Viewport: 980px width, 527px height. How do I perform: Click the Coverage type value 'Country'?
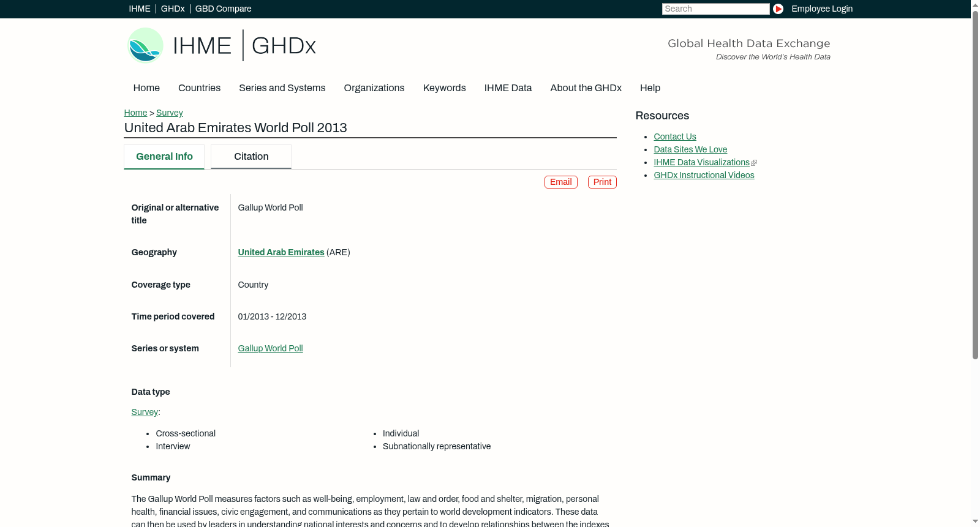click(253, 285)
